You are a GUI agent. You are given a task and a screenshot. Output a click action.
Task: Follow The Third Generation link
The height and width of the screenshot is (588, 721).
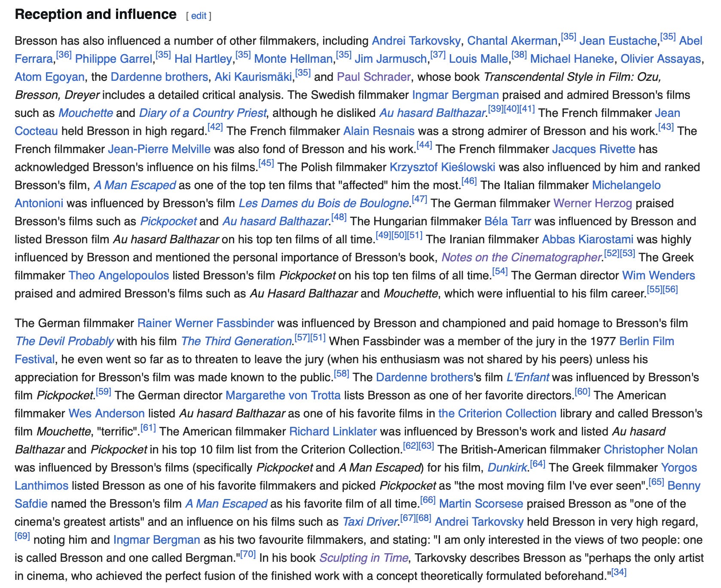point(236,341)
